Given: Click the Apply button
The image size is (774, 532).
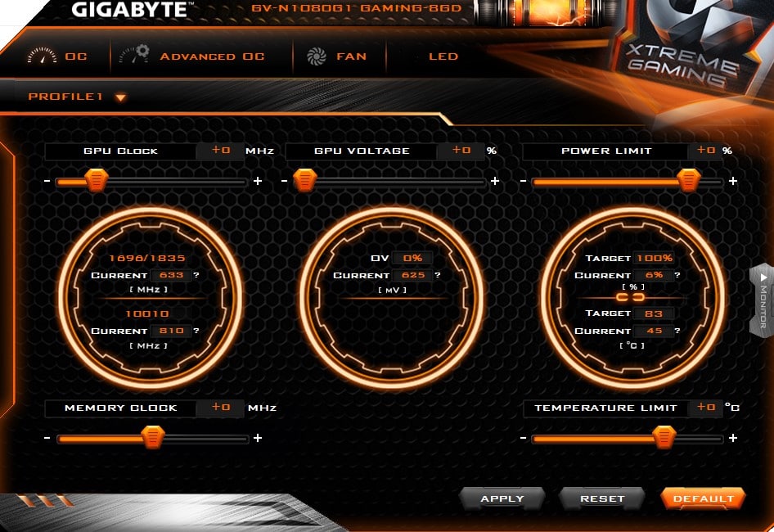Looking at the screenshot, I should point(502,498).
